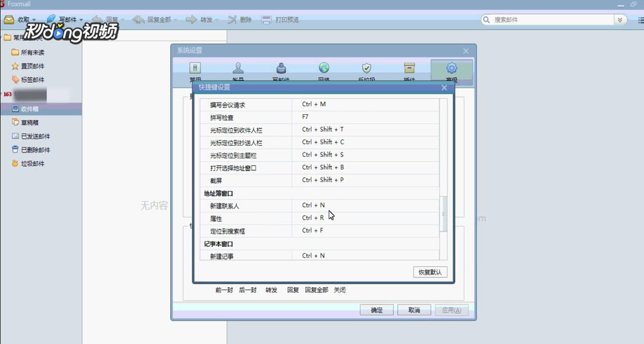Screen dimensions: 644x344
Task: Click the 账号 accounts settings icon
Action: 238,68
